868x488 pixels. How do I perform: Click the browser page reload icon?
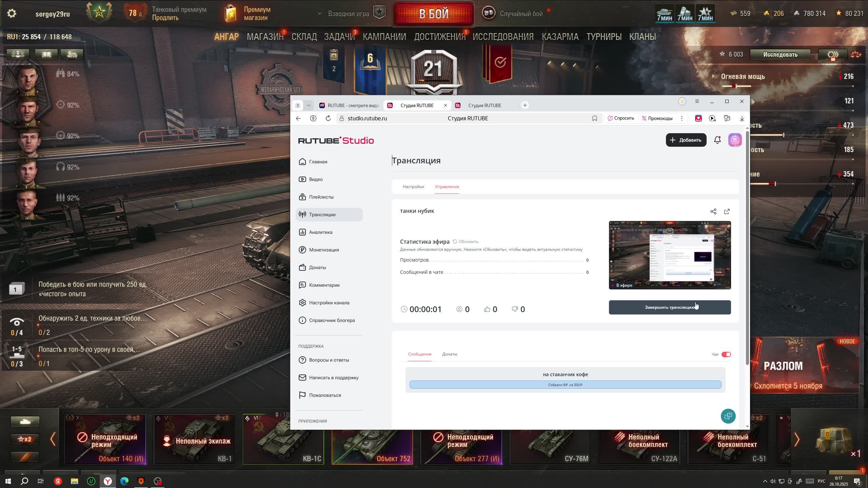point(328,118)
